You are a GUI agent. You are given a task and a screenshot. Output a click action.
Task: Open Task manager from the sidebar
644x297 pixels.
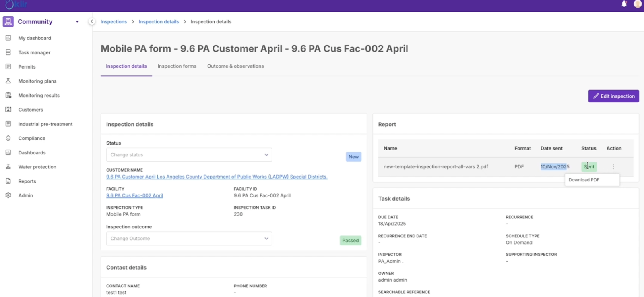pos(34,52)
